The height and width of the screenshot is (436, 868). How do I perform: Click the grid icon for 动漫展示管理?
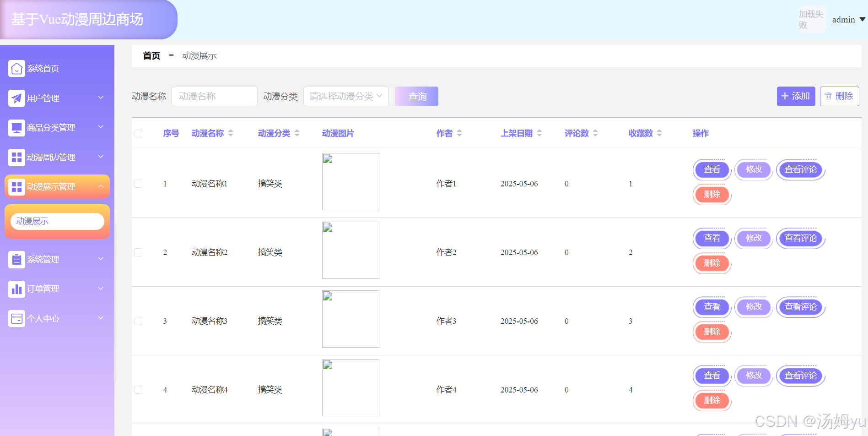pos(16,187)
